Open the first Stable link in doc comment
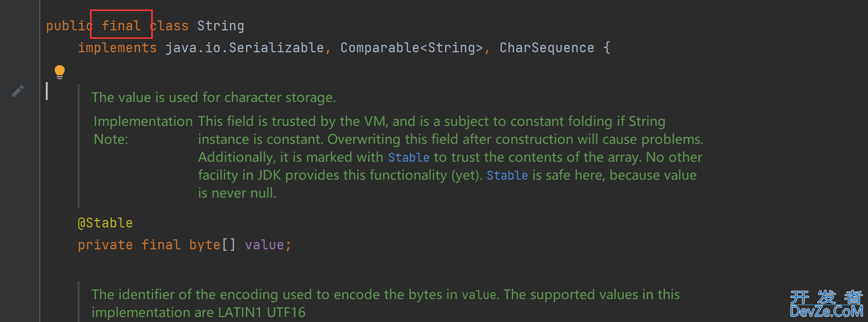This screenshot has width=868, height=322. pyautogui.click(x=408, y=158)
